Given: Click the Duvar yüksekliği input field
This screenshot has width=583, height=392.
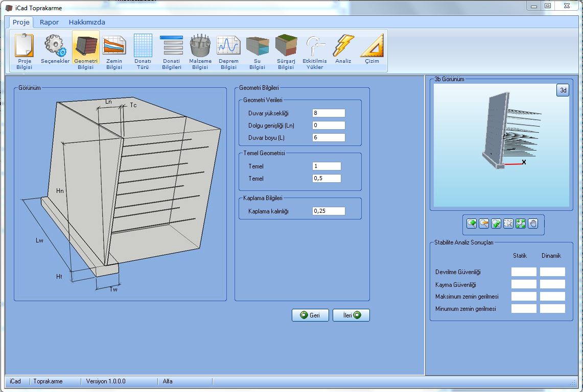Looking at the screenshot, I should tap(329, 113).
